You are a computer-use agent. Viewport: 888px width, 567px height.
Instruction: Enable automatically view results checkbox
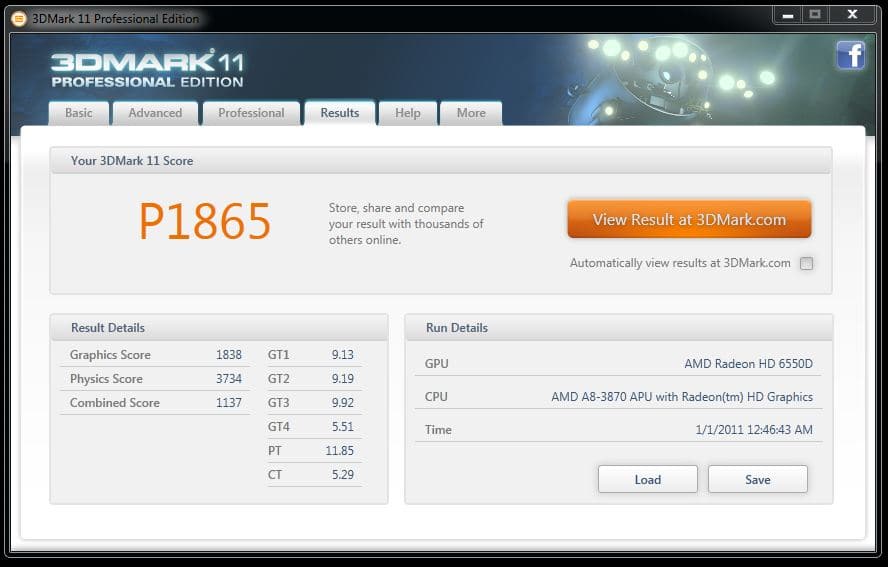coord(806,263)
